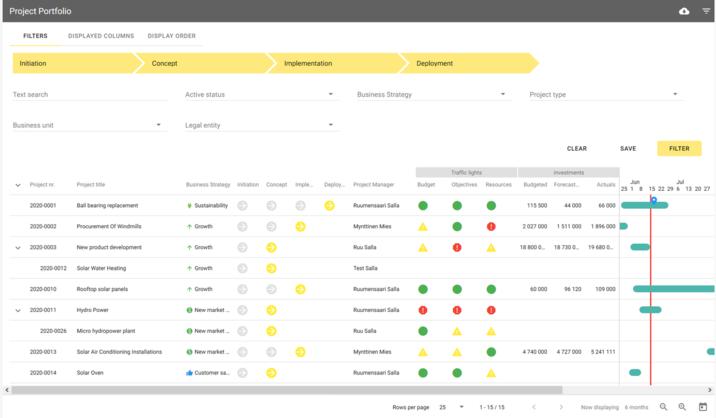Click the zoom out magnifier icon

coord(663,407)
